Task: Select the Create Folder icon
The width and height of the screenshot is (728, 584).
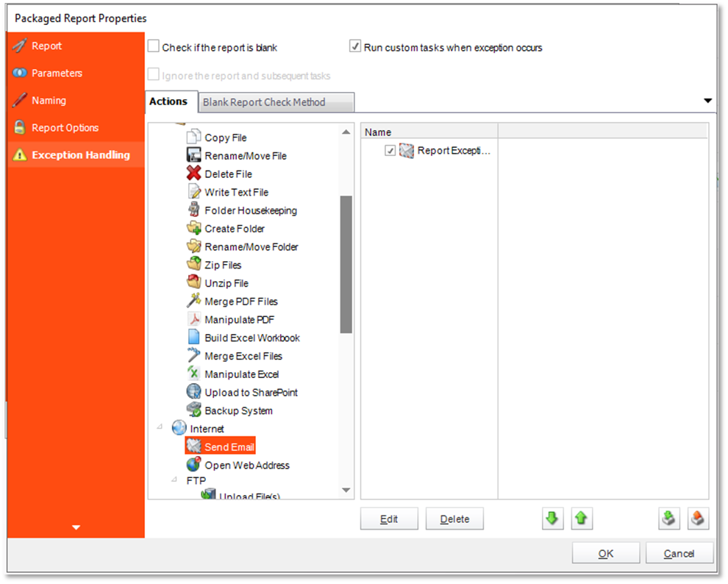Action: pos(193,229)
